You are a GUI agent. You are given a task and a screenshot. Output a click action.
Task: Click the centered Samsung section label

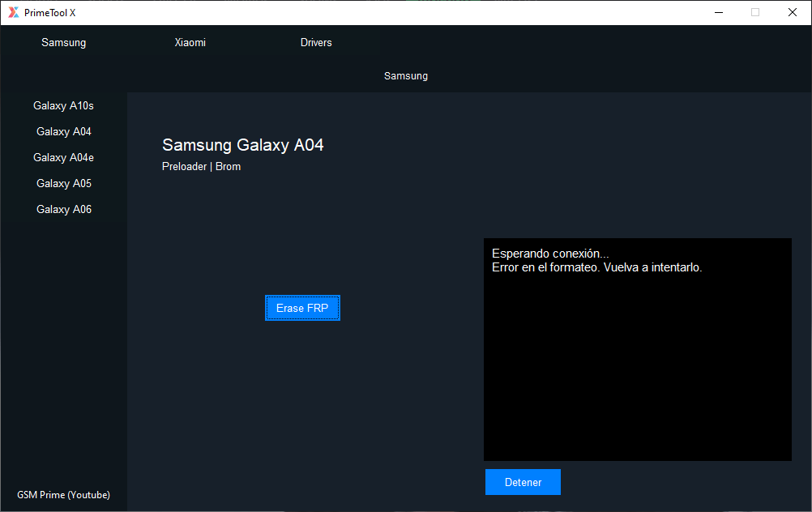tap(405, 76)
